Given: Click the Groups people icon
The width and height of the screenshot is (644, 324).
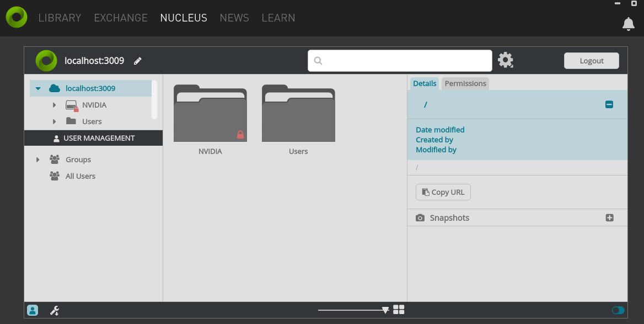Looking at the screenshot, I should [x=54, y=159].
